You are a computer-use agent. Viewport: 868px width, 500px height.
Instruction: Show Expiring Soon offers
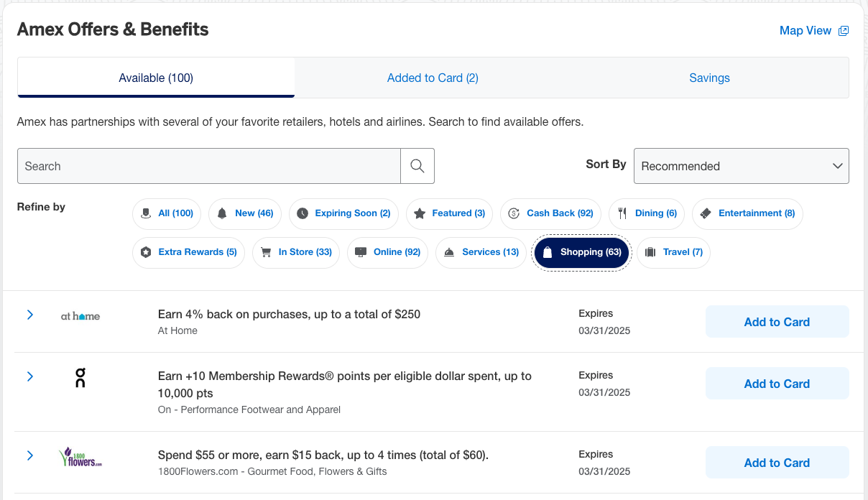(343, 213)
